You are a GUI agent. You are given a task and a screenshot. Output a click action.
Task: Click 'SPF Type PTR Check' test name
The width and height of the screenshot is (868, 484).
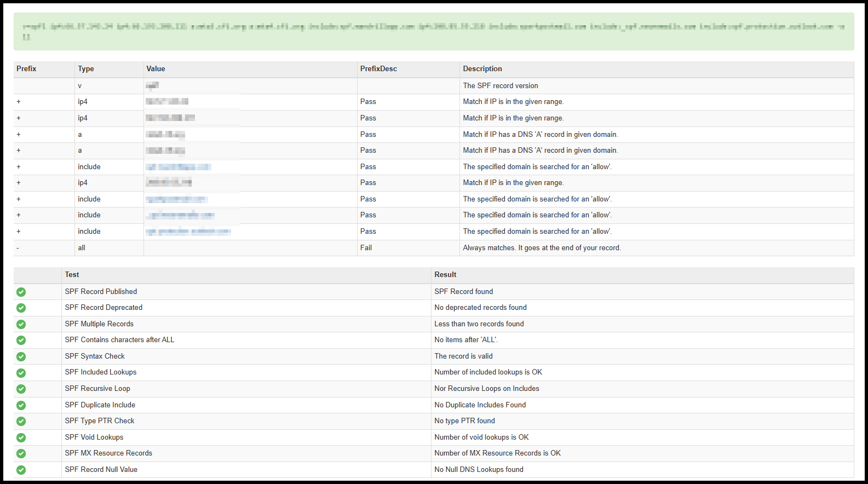point(100,420)
